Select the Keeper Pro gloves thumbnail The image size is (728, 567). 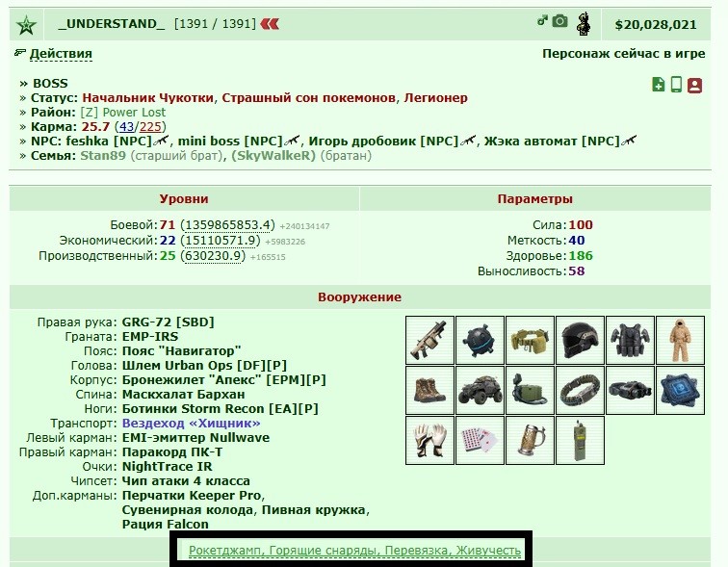(x=429, y=440)
